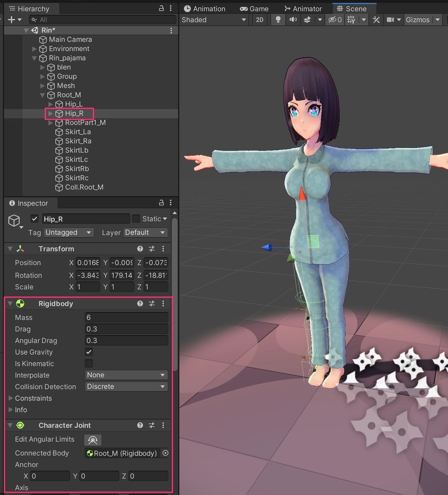This screenshot has height=495, width=448.
Task: Click the Hip_R name field
Action: [x=86, y=219]
